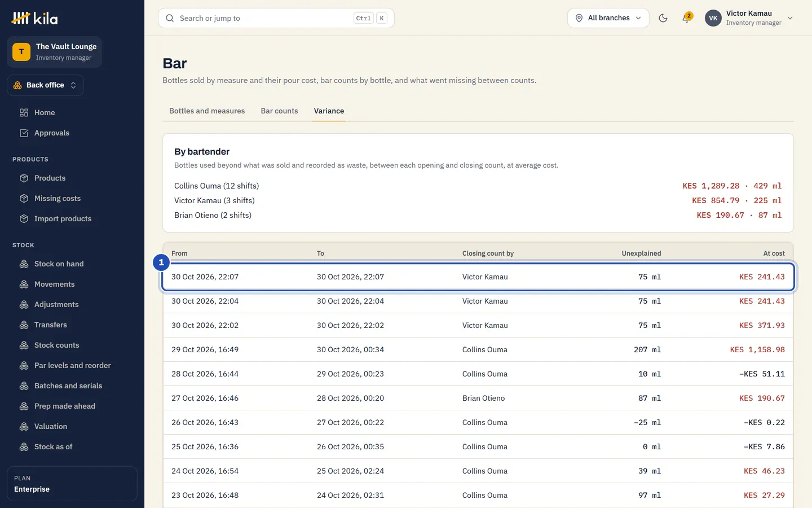The image size is (812, 508).
Task: Click the Batches and serials icon
Action: (24, 386)
